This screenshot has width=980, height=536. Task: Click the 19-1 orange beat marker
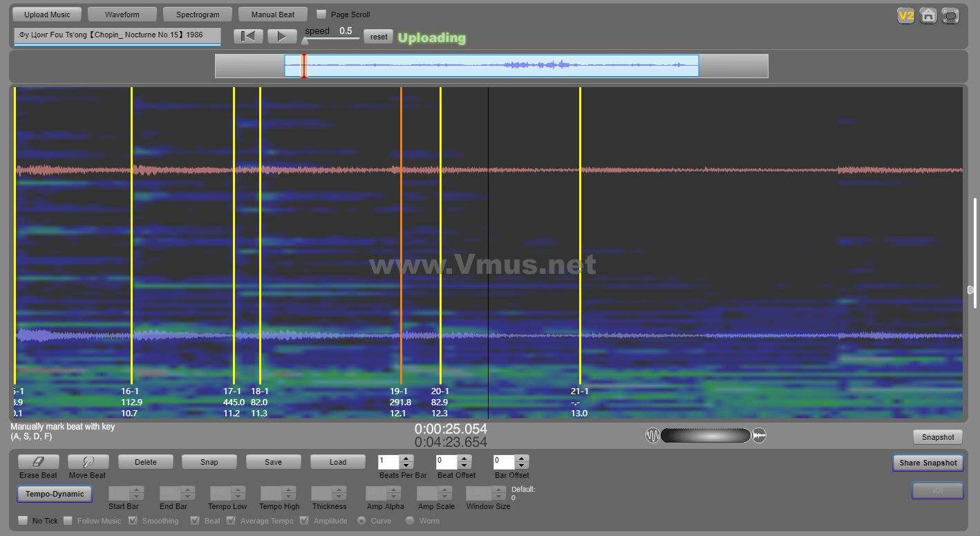coord(401,235)
